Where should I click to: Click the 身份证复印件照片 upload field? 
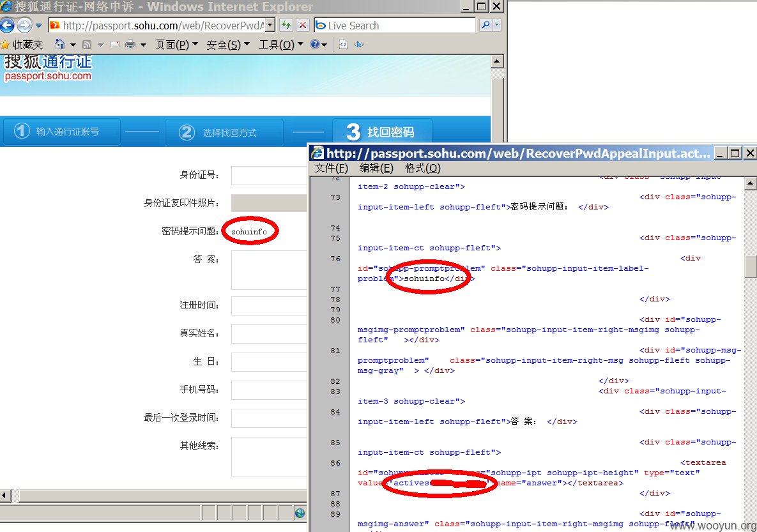tap(269, 203)
